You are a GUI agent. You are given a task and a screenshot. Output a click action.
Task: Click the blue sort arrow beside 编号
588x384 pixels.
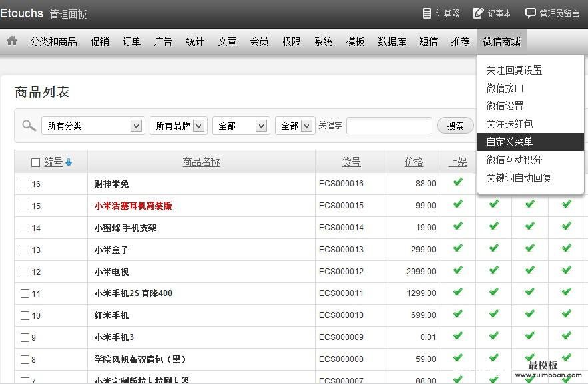tap(69, 162)
